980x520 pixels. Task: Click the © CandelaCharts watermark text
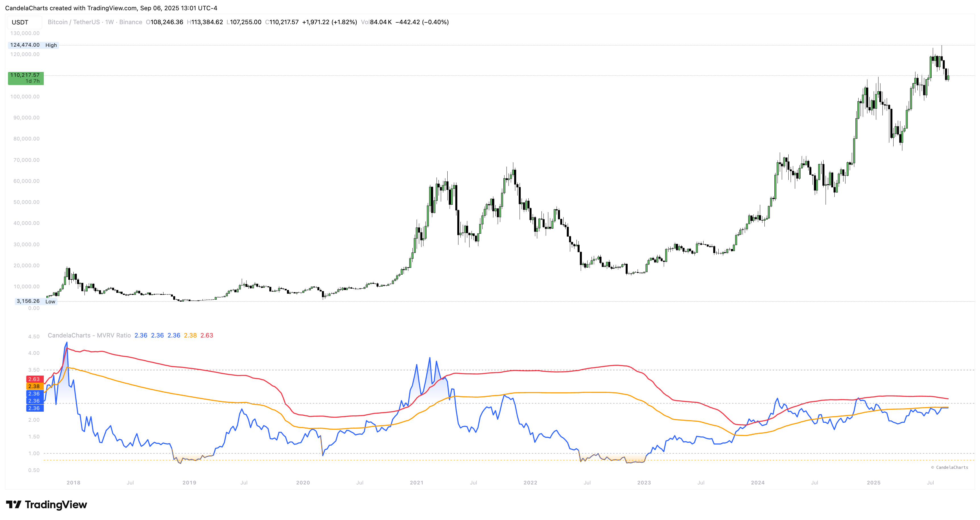[950, 467]
